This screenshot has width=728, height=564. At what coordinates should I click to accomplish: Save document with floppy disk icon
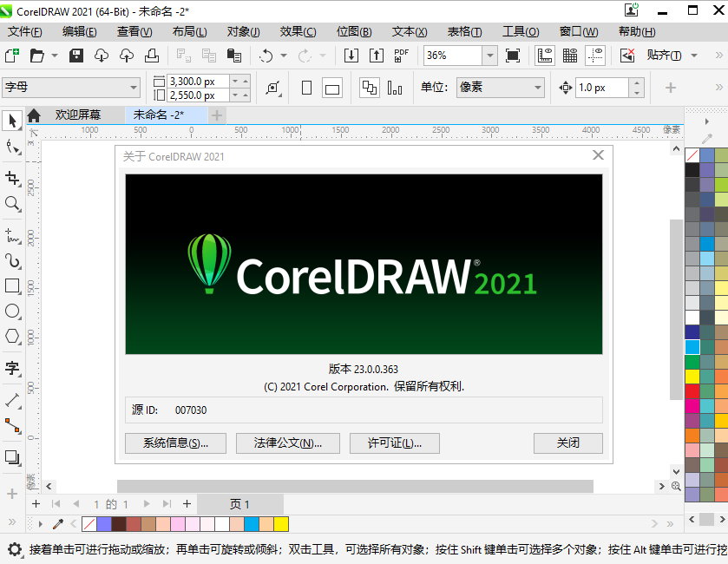76,56
